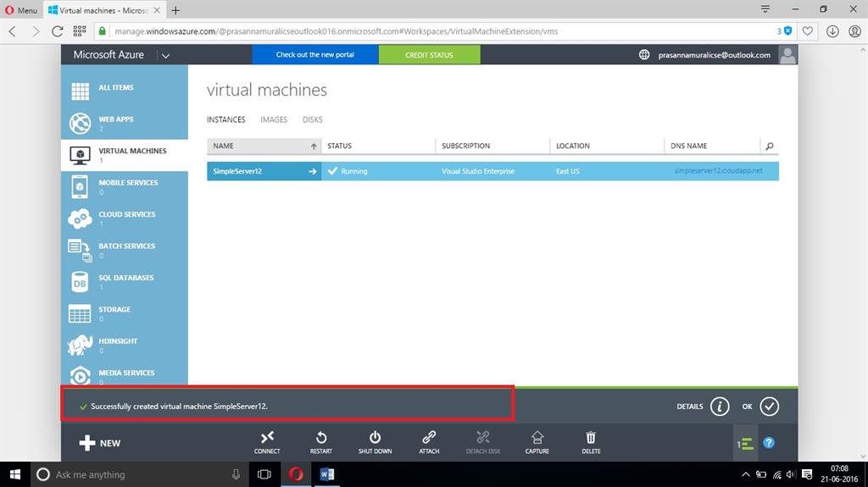Open Windows Action Center notifications
Screen dimensions: 868x487
coord(807,475)
